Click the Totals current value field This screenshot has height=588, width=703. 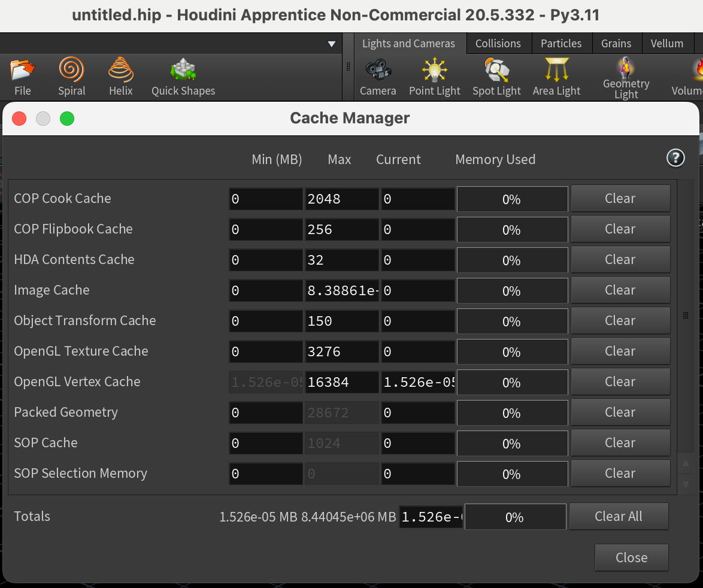431,517
